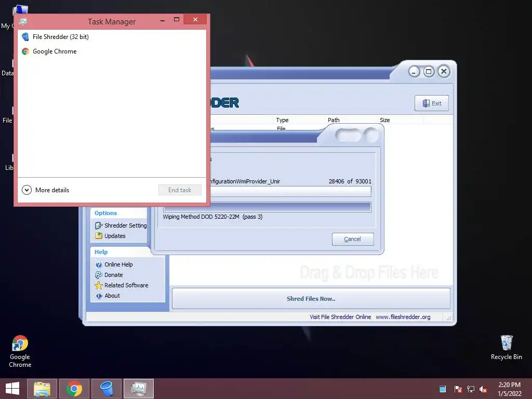Cancel the shredding progress dialog
The height and width of the screenshot is (399, 532).
coord(353,239)
